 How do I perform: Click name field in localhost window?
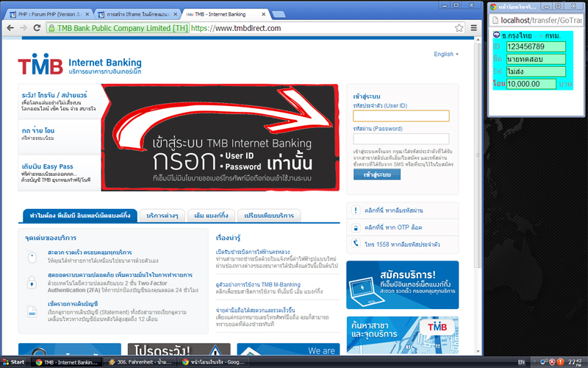click(x=536, y=59)
